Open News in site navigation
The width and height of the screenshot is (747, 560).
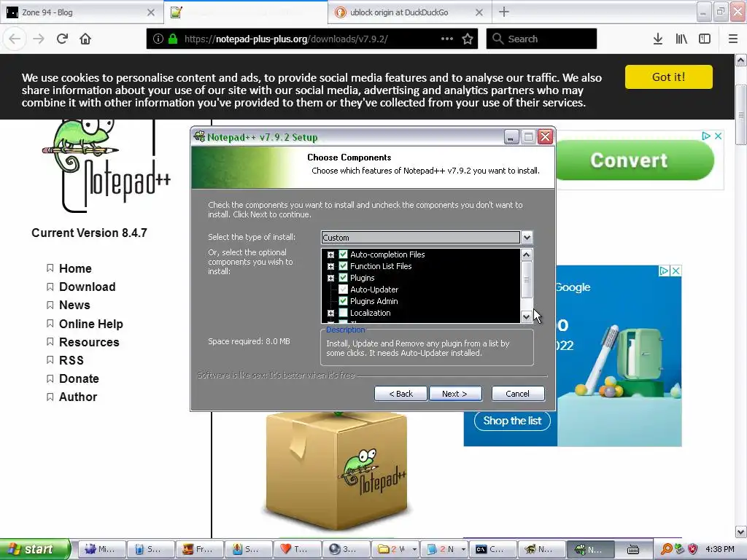[x=74, y=305]
